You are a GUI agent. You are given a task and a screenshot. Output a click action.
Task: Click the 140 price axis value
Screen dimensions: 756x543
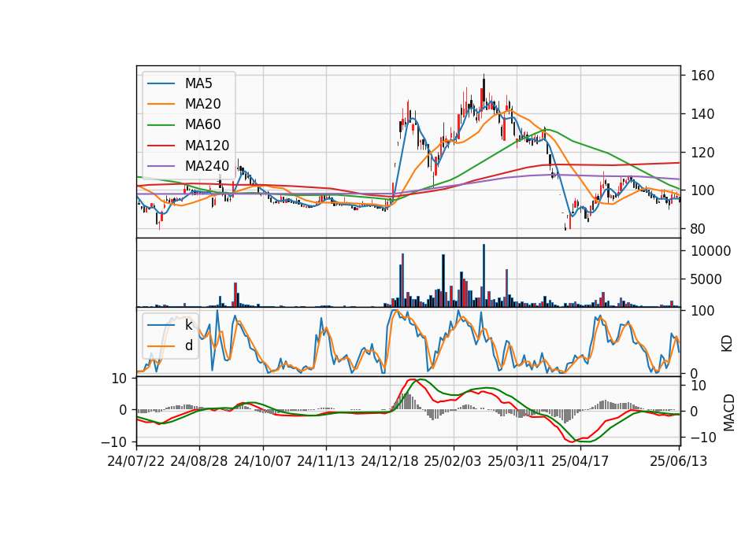pos(702,114)
